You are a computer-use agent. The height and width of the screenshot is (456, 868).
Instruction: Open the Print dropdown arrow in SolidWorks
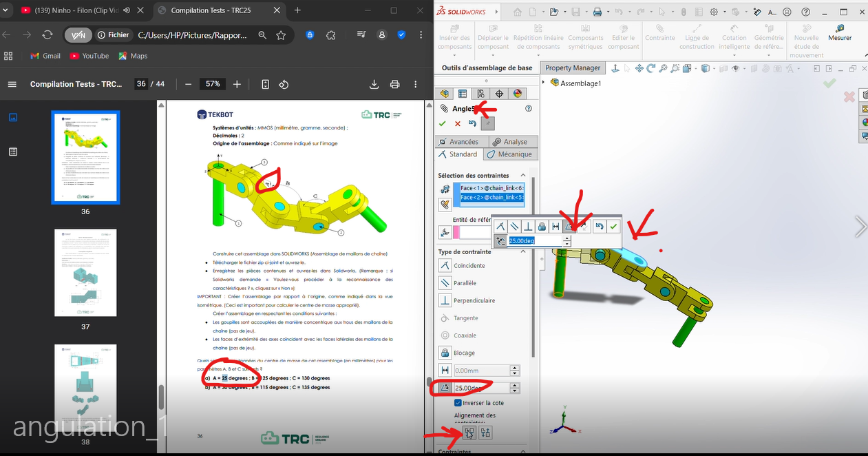pos(606,12)
